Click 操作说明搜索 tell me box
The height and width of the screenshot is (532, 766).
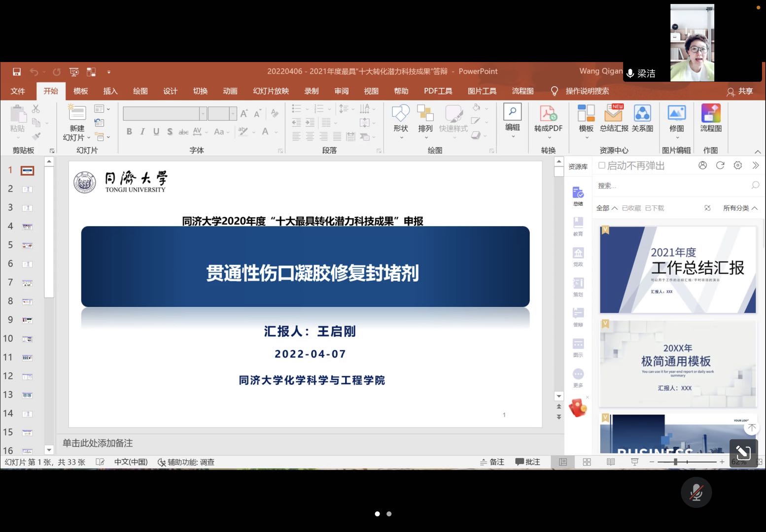(x=587, y=91)
